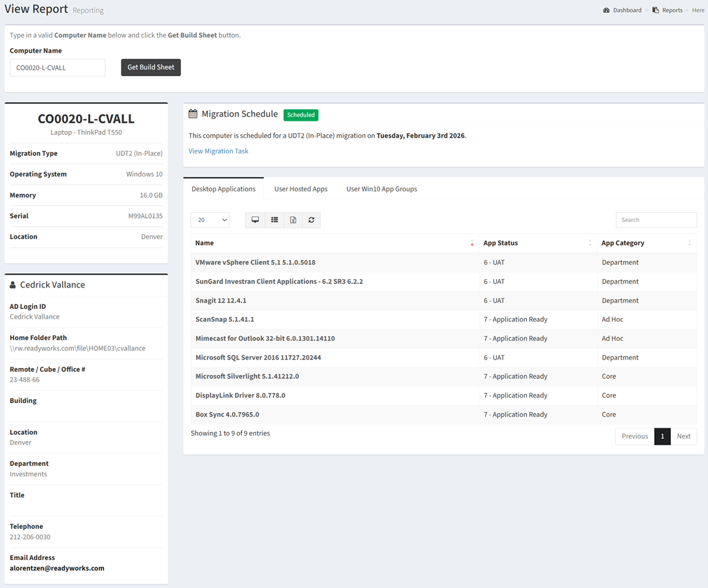Click the user icon next to Cedrick Vallance
Viewport: 708px width, 588px height.
point(13,285)
